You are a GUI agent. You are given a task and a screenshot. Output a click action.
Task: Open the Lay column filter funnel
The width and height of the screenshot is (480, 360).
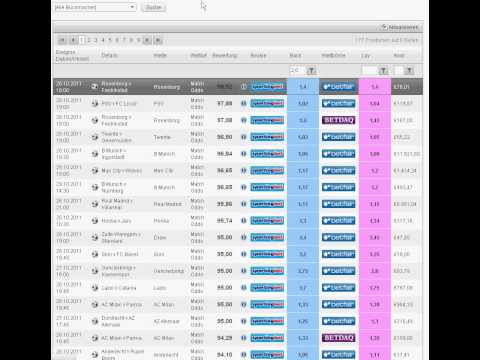pyautogui.click(x=383, y=70)
